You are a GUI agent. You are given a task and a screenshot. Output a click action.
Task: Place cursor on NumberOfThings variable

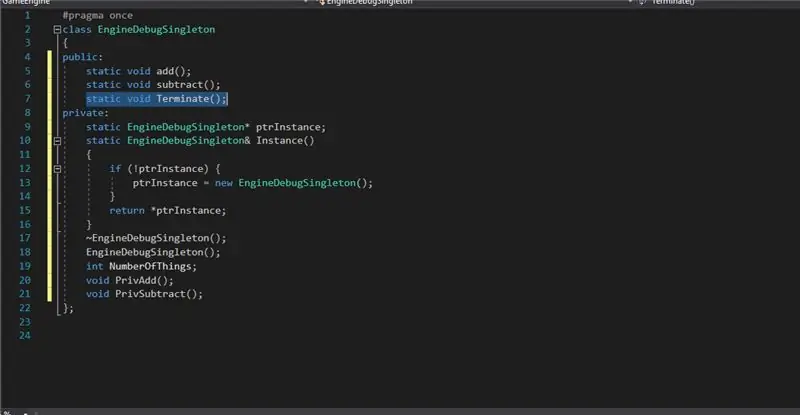pos(150,266)
